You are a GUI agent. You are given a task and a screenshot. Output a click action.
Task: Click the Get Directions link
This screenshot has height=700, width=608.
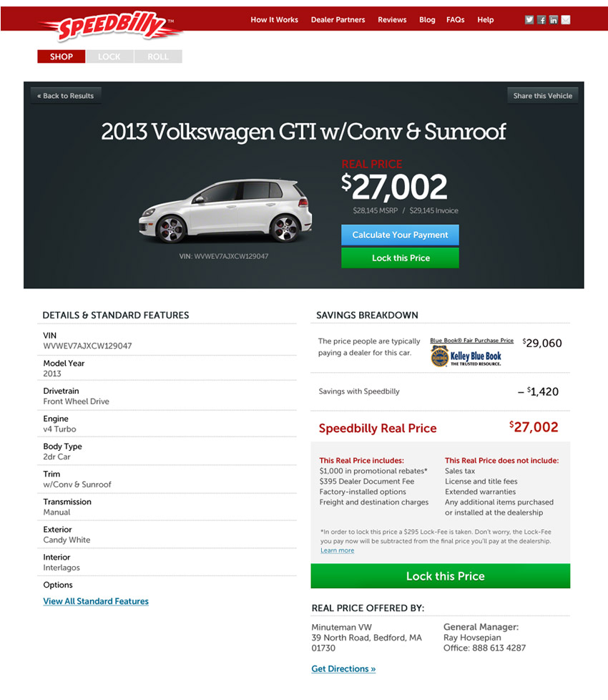tap(343, 669)
